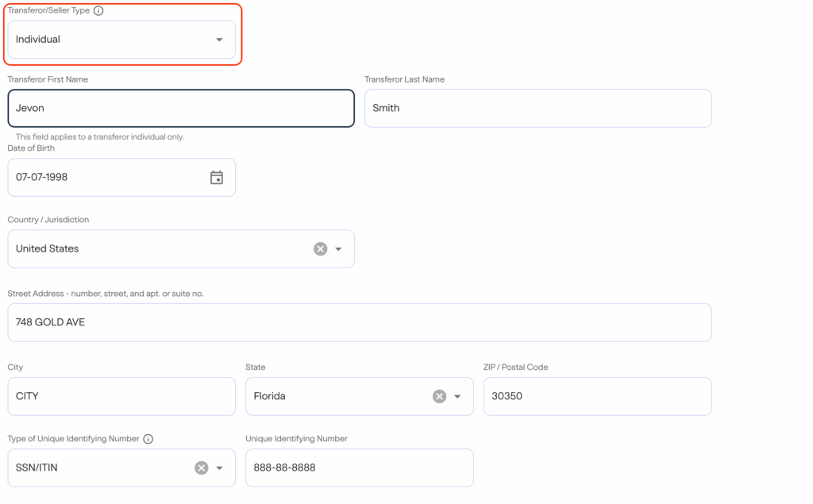Clear the United States country selection
This screenshot has width=813, height=504.
pyautogui.click(x=320, y=248)
